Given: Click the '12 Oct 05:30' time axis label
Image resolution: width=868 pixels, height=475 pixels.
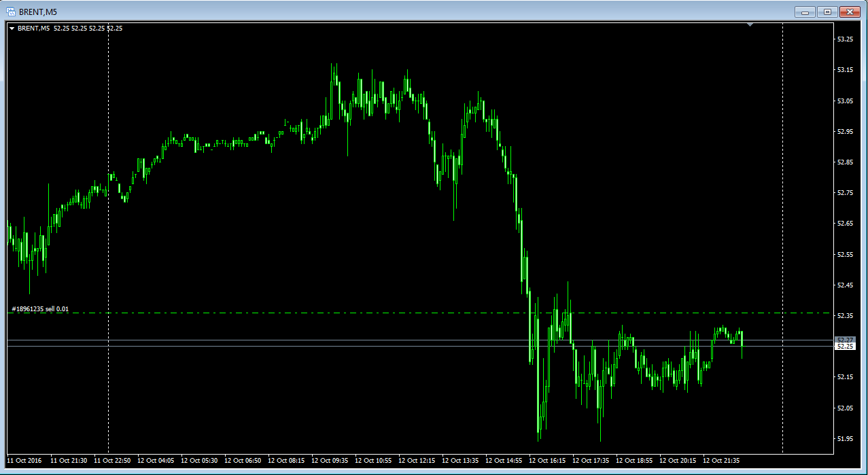Looking at the screenshot, I should (x=199, y=461).
